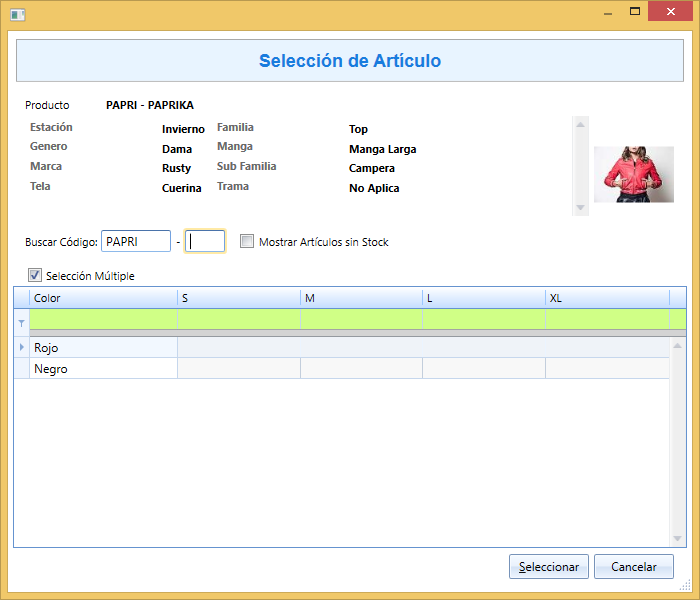The image size is (700, 600).
Task: Click the grid scrollbar up arrow
Action: [677, 346]
